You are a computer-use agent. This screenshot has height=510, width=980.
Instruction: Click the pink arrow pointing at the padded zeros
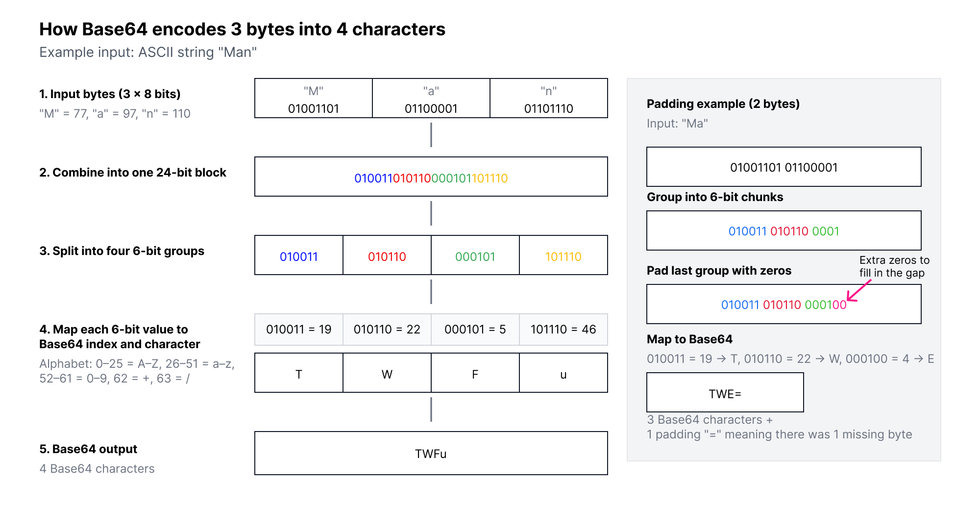coord(858,290)
